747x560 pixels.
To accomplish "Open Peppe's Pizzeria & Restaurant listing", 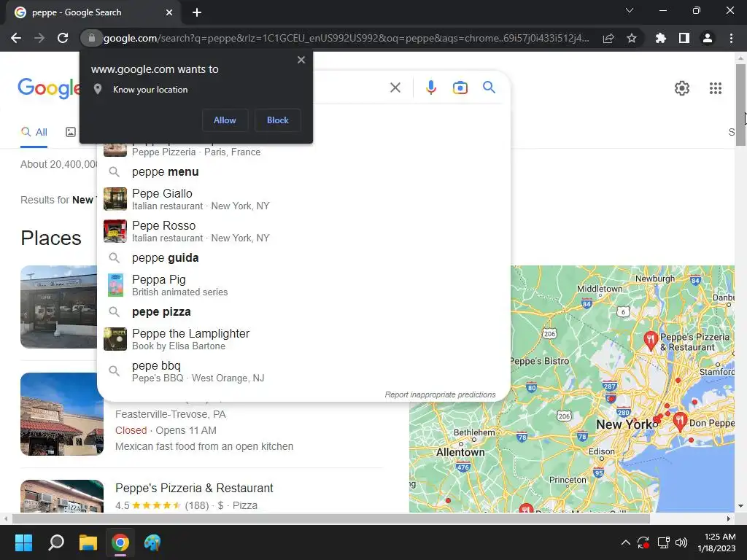I will click(194, 488).
